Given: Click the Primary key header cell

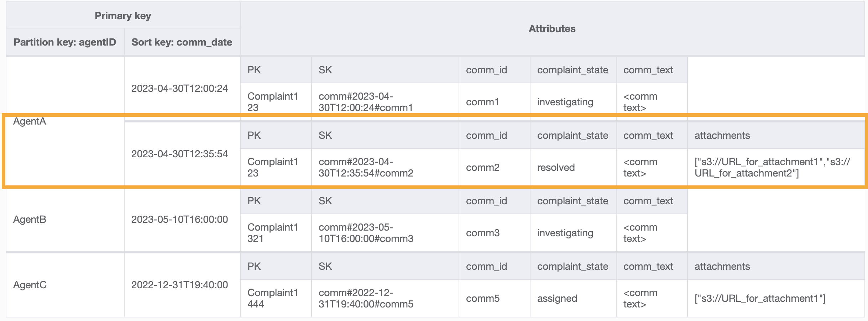Looking at the screenshot, I should click(x=123, y=16).
